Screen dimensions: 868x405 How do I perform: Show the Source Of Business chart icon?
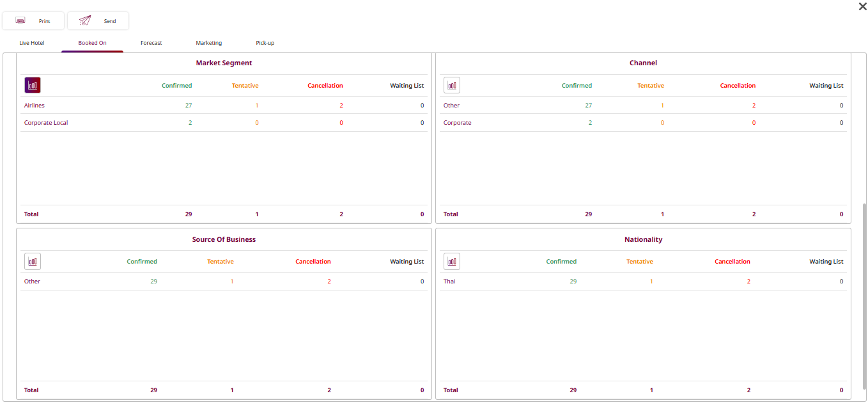(33, 261)
